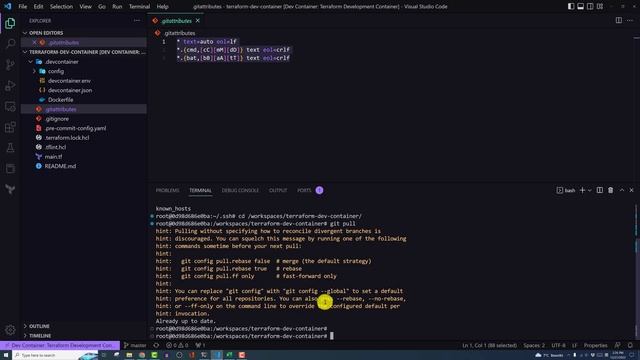Toggle primary side bar visibility
The image size is (640, 360).
pyautogui.click(x=571, y=7)
